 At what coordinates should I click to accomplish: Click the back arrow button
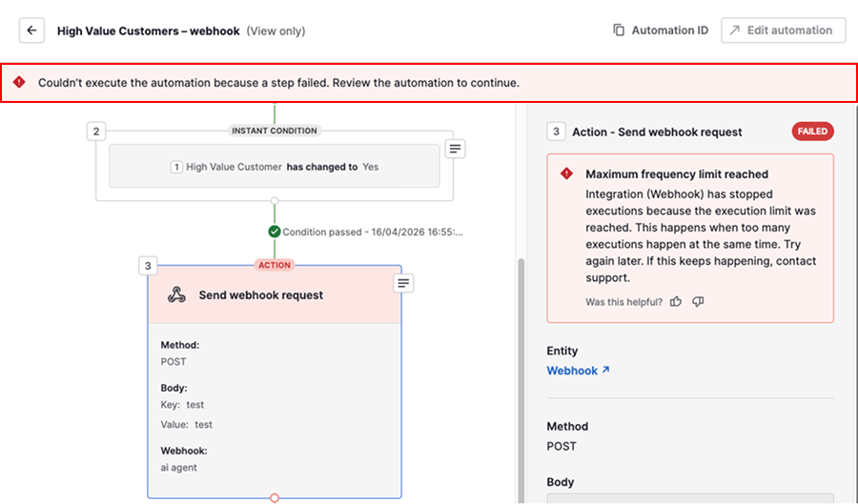[31, 30]
